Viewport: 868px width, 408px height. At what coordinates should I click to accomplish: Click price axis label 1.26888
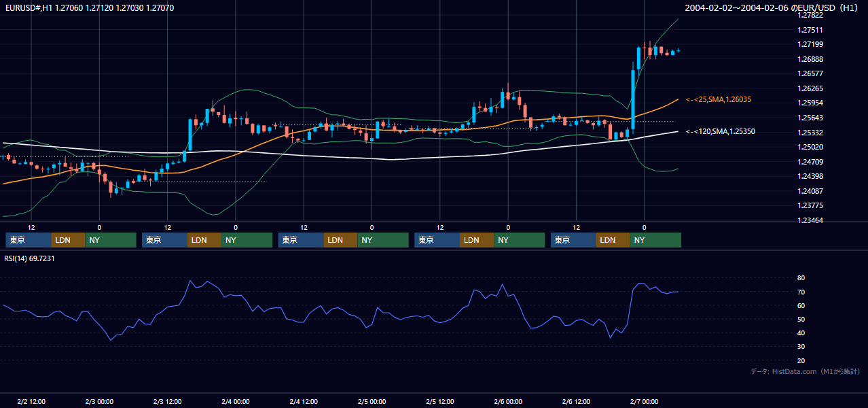(812, 59)
